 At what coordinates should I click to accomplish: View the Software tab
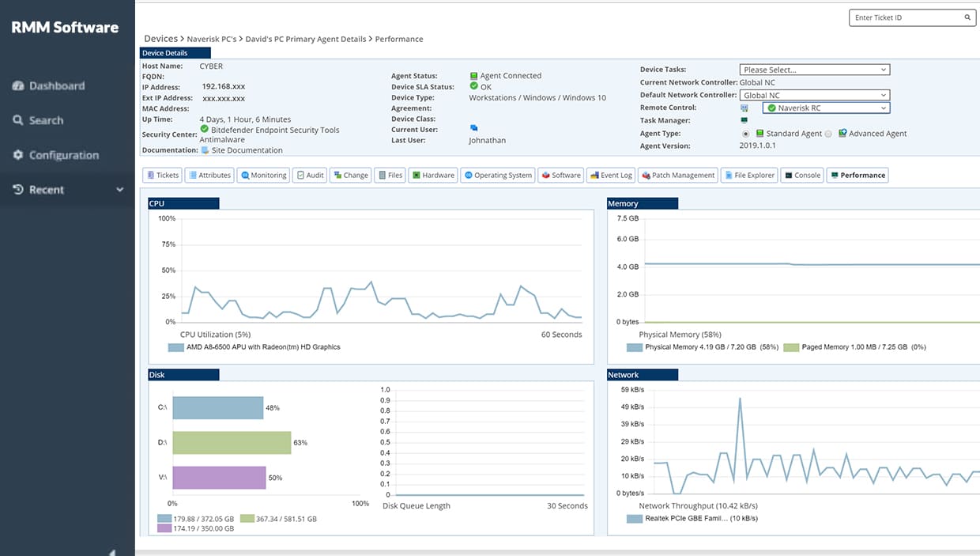click(x=561, y=175)
